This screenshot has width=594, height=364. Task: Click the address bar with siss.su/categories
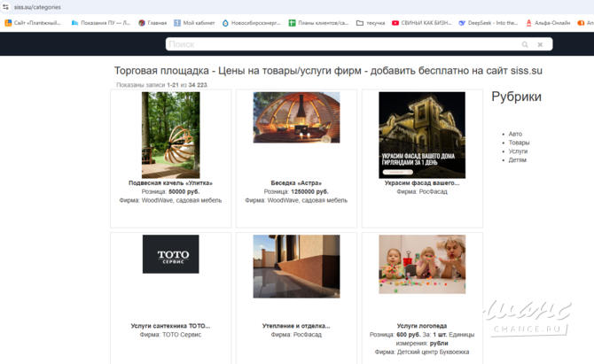coord(37,7)
